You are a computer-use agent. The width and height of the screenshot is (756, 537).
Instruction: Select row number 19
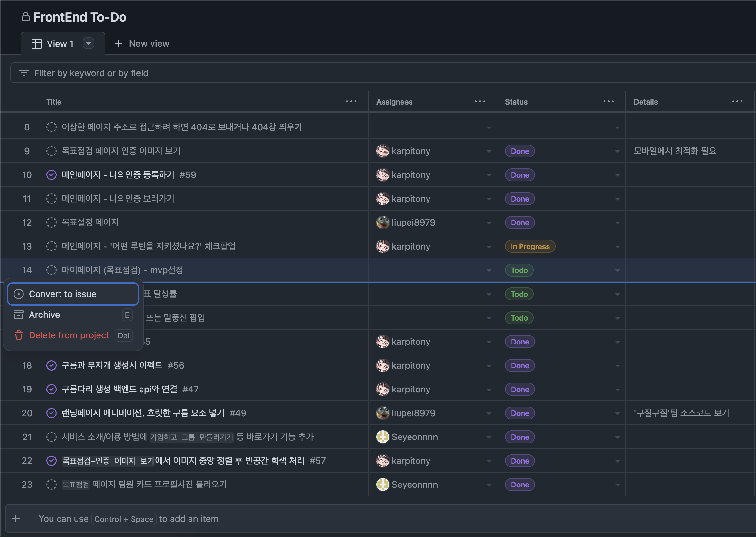27,389
